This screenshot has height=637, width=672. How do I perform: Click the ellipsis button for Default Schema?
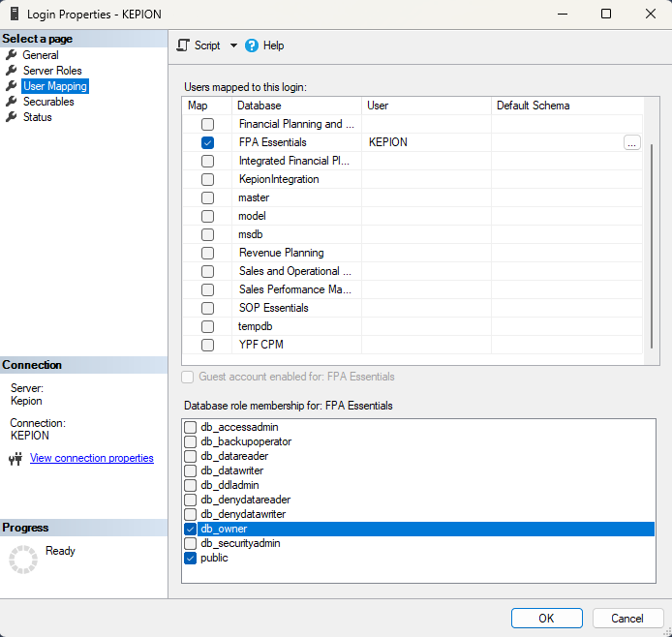pyautogui.click(x=631, y=142)
